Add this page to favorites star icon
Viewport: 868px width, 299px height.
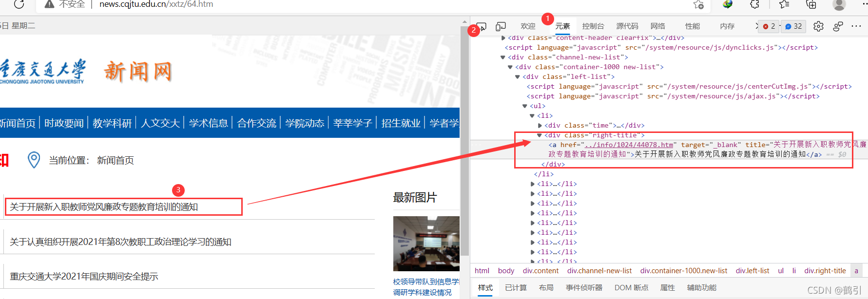[x=698, y=4]
